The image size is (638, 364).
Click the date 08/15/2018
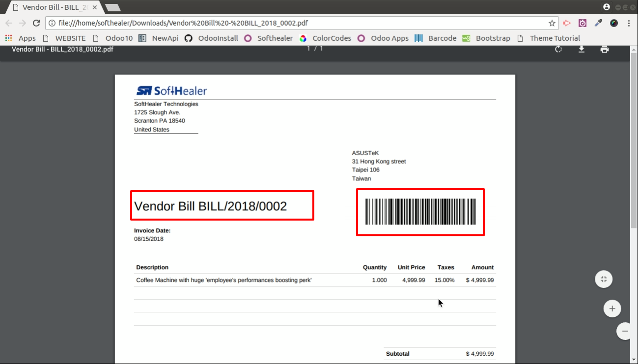pos(149,239)
